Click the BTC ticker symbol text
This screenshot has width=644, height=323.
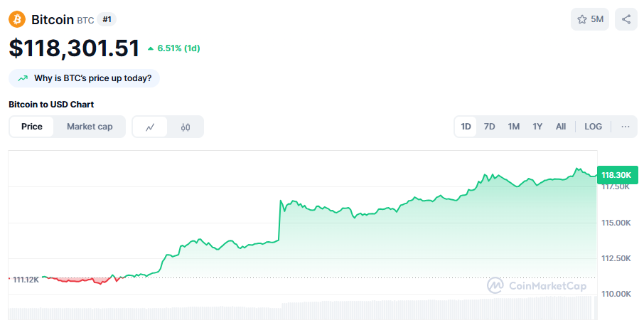(85, 20)
